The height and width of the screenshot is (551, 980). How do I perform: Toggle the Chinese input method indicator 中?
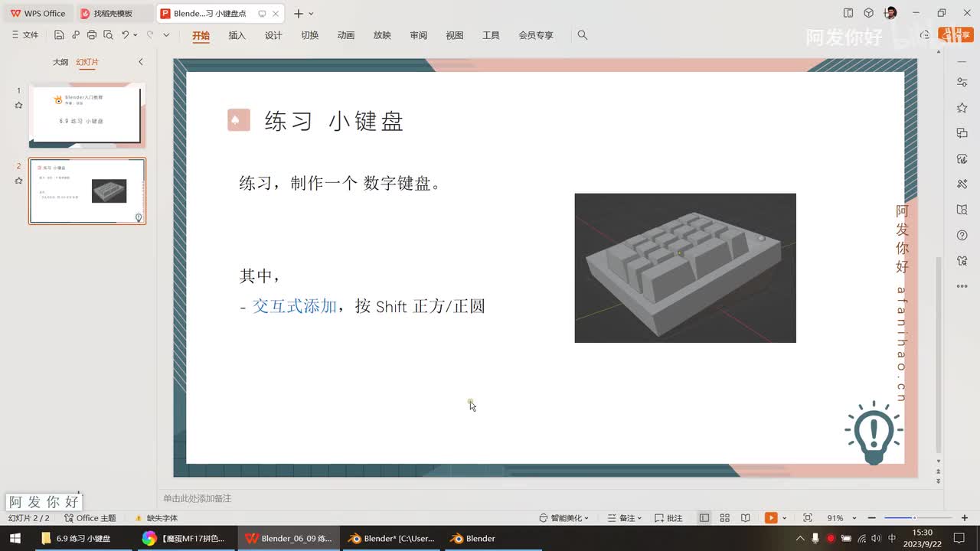[x=892, y=539]
